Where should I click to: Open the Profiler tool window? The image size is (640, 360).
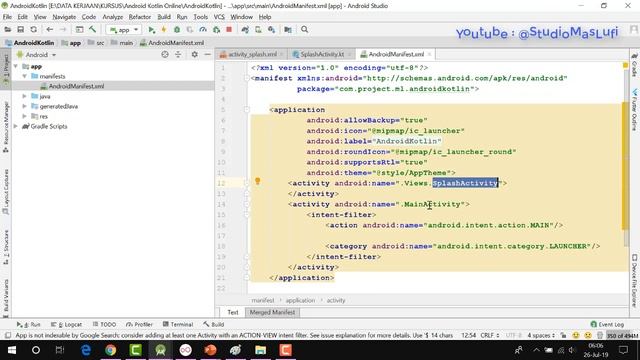tap(140, 324)
